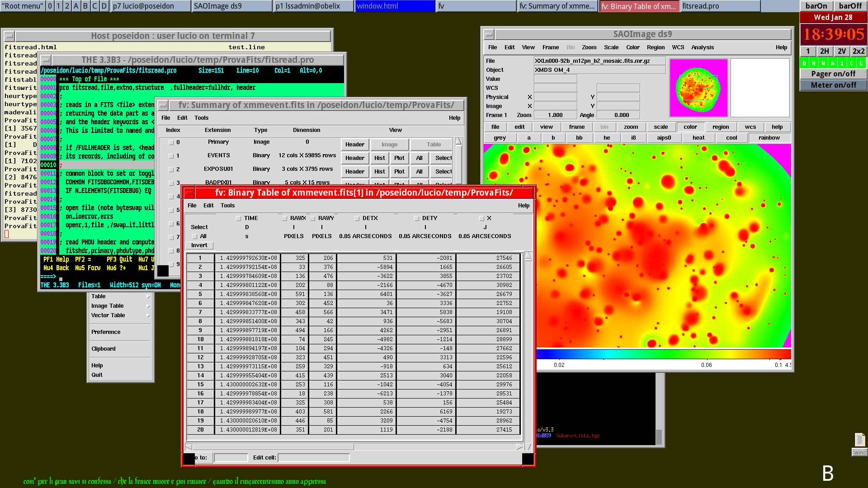This screenshot has width=868, height=488.
Task: Click left arrow of Binary Table horizontal scrollbar
Action: coord(189,447)
